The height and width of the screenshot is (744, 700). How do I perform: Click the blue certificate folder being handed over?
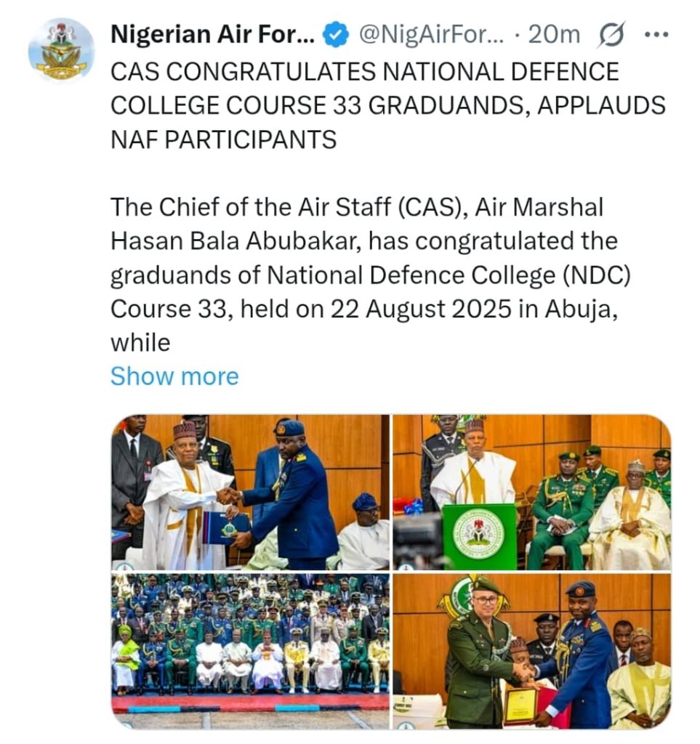point(226,527)
